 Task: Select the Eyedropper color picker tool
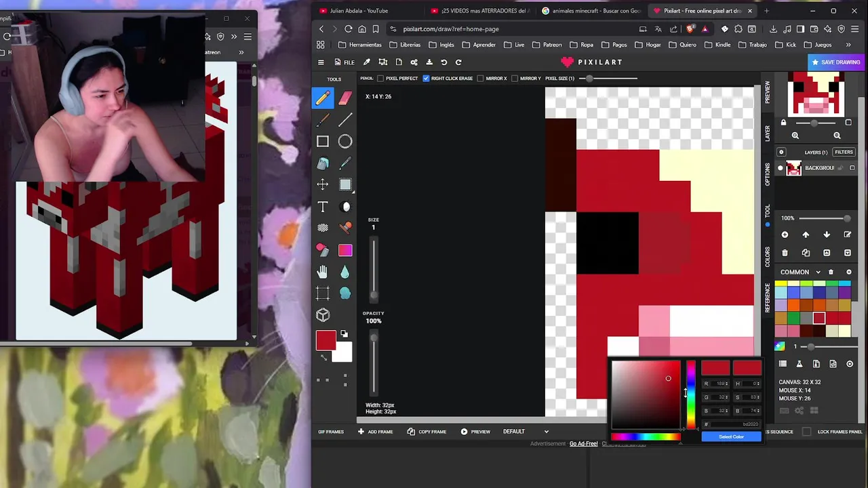click(345, 163)
